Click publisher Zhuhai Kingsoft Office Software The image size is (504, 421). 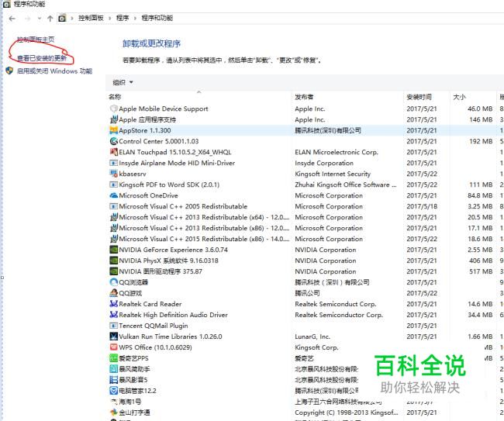click(346, 185)
